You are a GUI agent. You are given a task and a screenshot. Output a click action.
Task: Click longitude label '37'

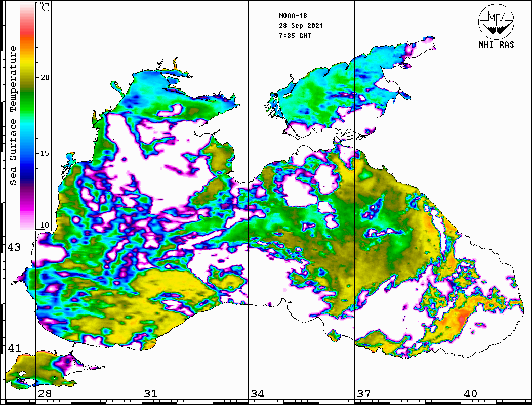click(x=364, y=393)
